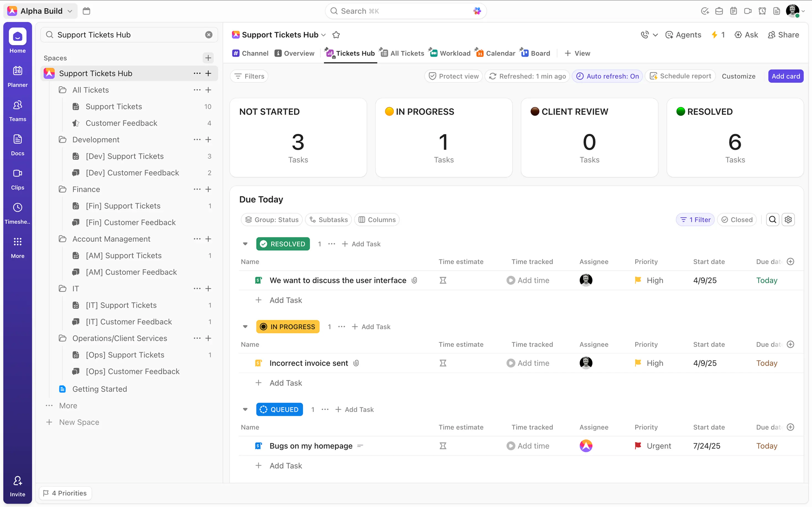Open Due Today card settings gear
Viewport: 812px width, 507px height.
788,220
